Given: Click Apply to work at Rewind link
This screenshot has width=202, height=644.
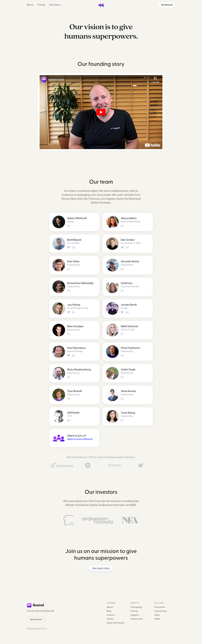Looking at the screenshot, I should tap(80, 439).
